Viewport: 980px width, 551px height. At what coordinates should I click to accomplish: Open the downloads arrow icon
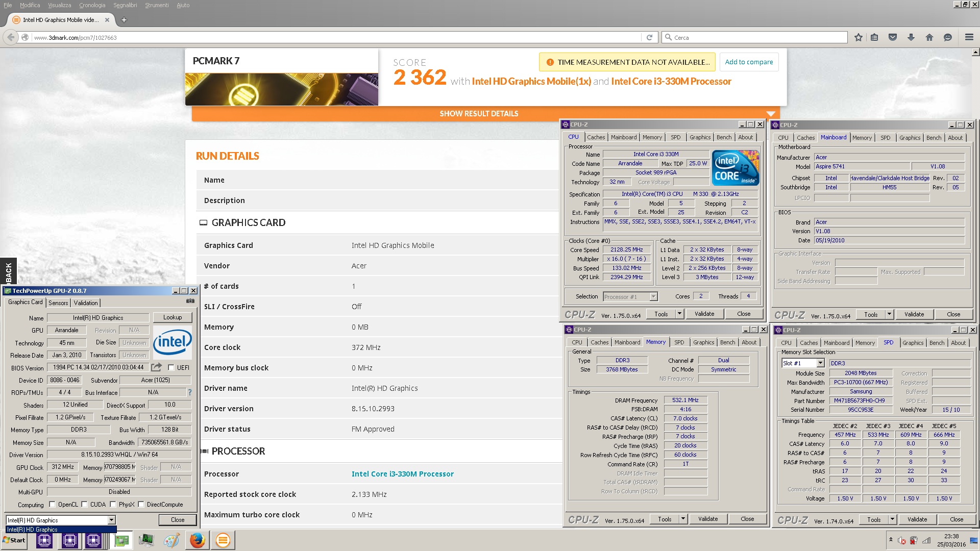911,37
